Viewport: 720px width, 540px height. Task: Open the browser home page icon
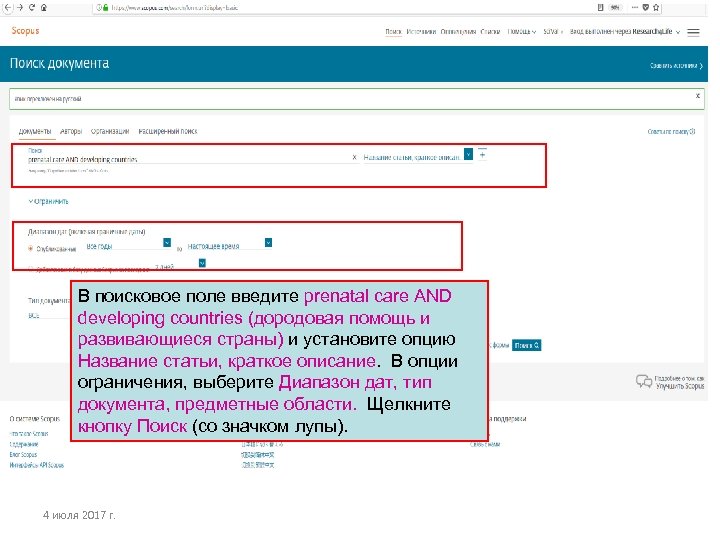[x=44, y=7]
